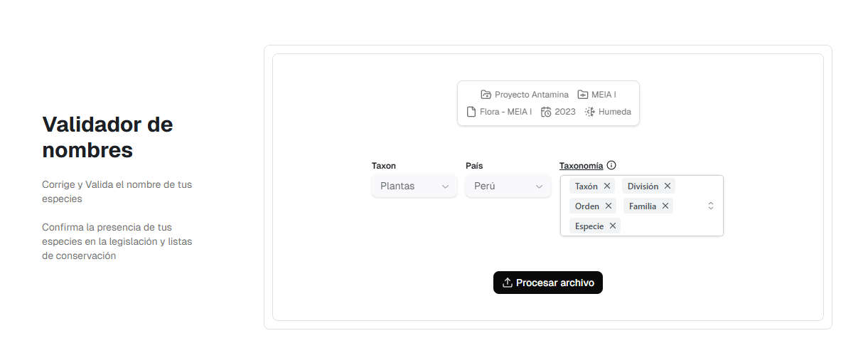
Task: Open the País dropdown showing Perú
Action: click(508, 186)
